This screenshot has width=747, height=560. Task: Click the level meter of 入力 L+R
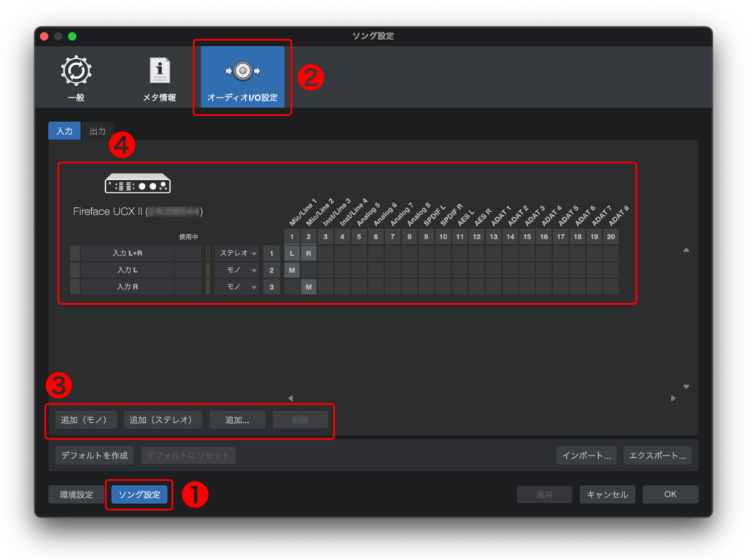click(208, 253)
